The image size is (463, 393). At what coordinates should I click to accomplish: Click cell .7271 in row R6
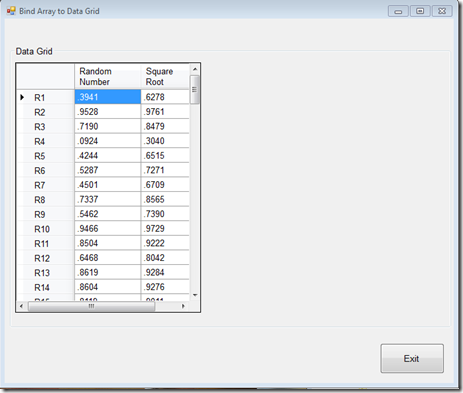pyautogui.click(x=165, y=170)
